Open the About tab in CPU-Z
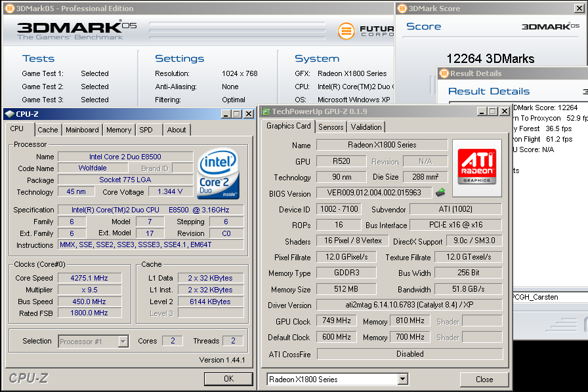 (177, 130)
